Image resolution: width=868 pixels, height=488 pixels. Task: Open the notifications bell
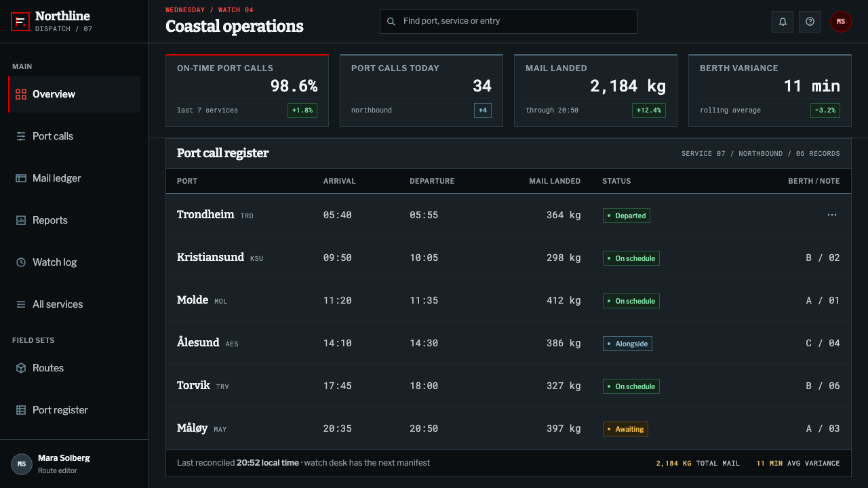tap(783, 22)
